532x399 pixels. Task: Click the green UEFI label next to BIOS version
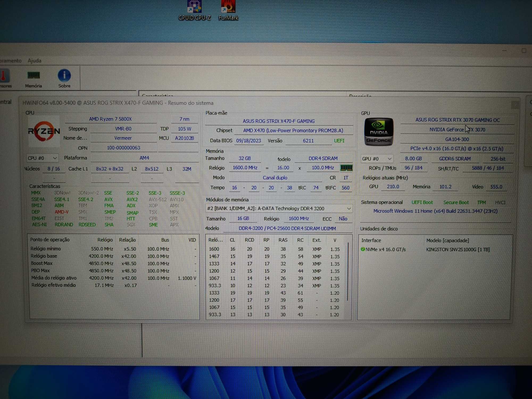pyautogui.click(x=339, y=141)
